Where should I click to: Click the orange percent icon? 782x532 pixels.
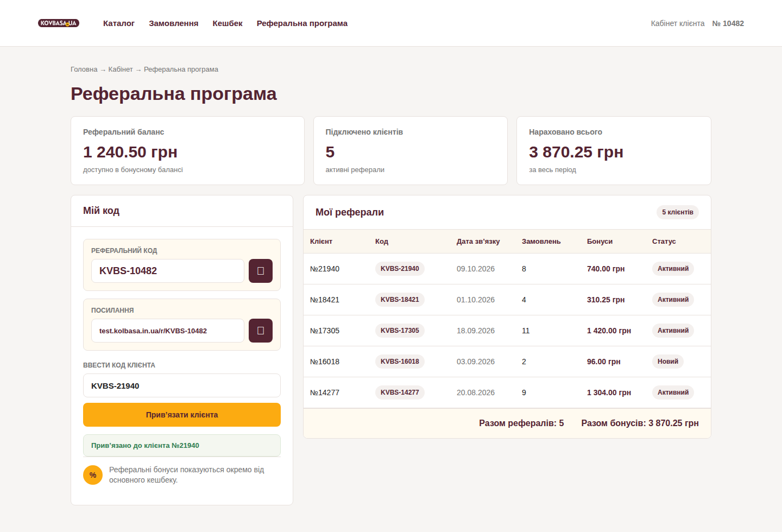click(93, 475)
